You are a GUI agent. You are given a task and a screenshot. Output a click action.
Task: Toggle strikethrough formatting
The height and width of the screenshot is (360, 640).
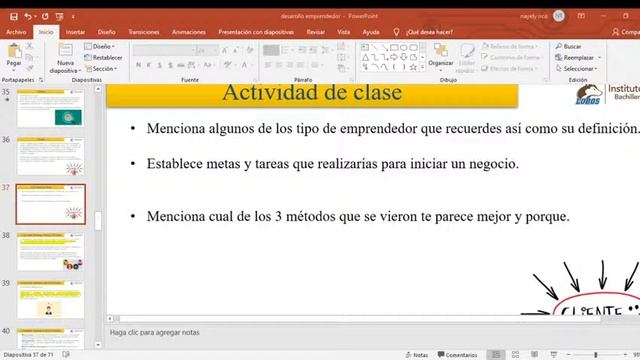[x=180, y=65]
